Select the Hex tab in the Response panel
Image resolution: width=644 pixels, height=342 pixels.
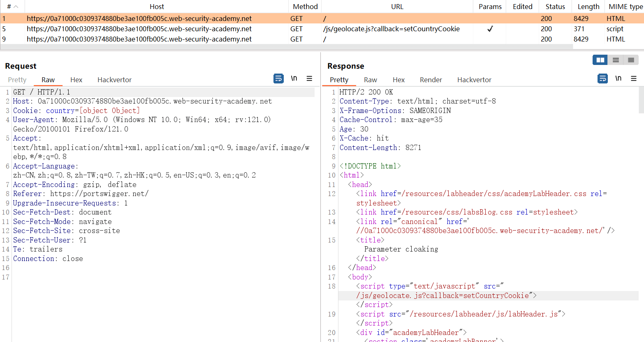[x=398, y=80]
